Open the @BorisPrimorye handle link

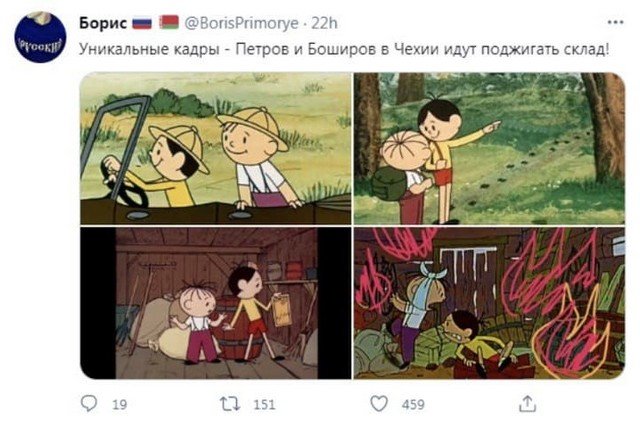(x=241, y=23)
